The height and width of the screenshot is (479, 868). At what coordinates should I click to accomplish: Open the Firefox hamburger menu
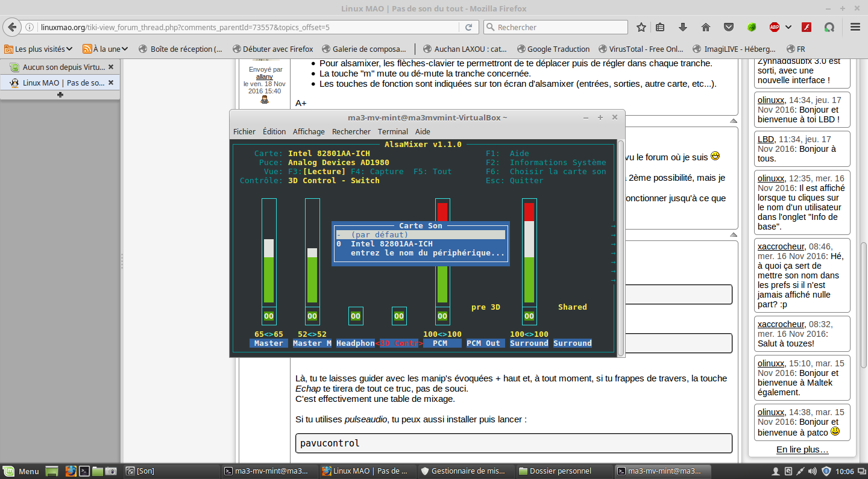click(855, 27)
